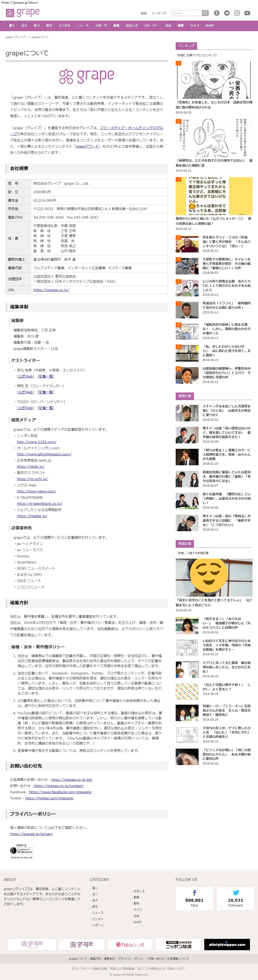Open the emoji-face new article thumbnail
The height and width of the screenshot is (980, 258).
click(214, 577)
